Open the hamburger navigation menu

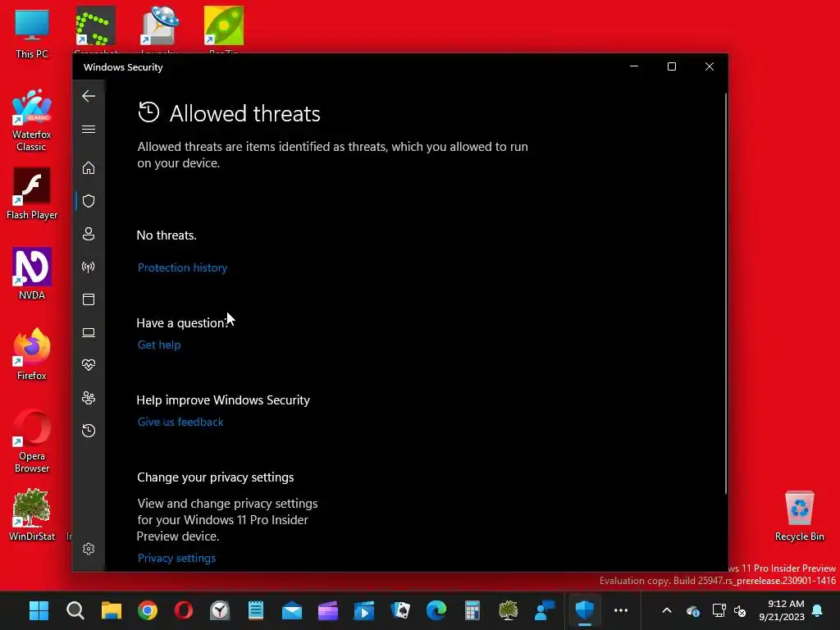click(89, 129)
